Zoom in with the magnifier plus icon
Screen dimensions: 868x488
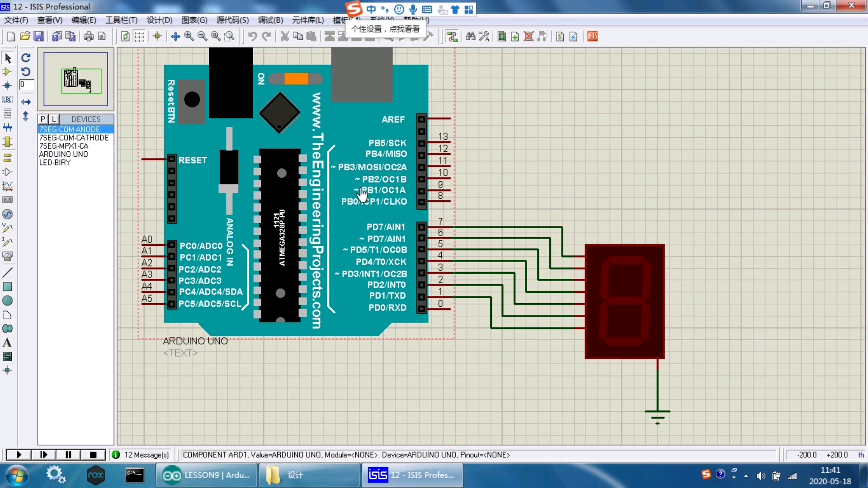(189, 37)
